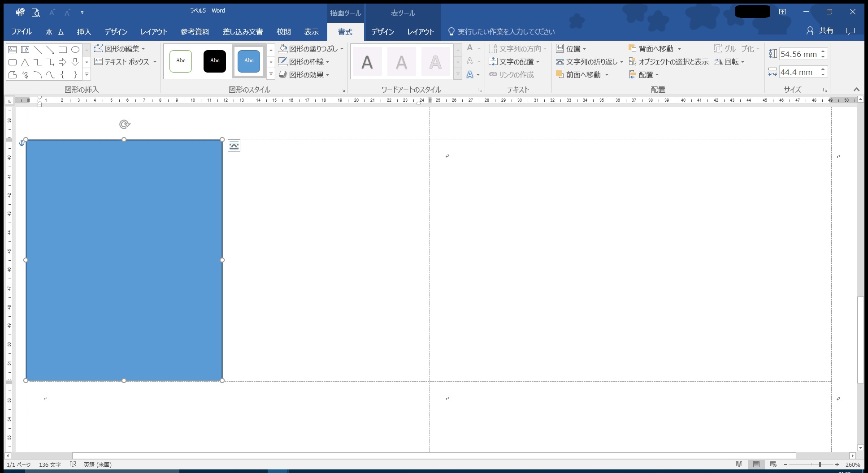Screen dimensions: 868x473
Task: Choose the oval shape tool
Action: [75, 50]
